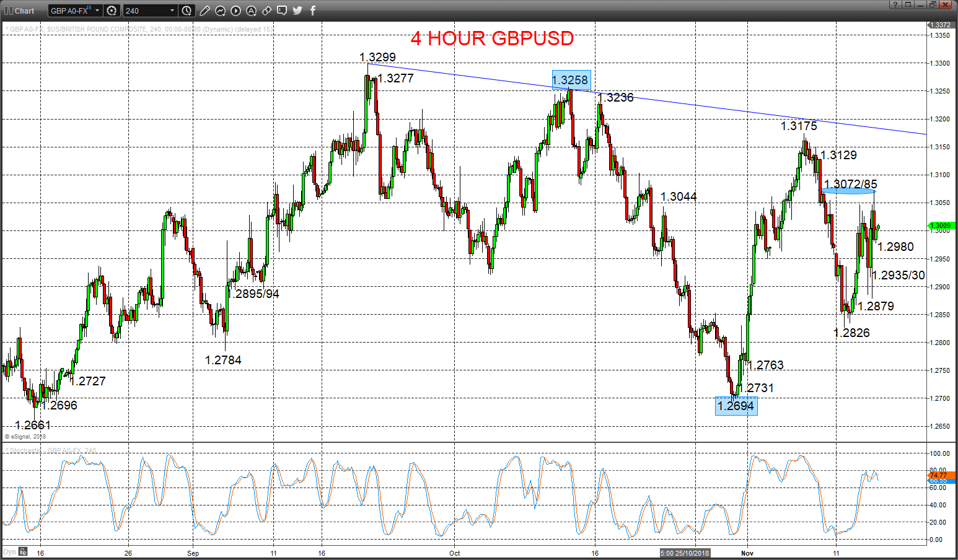Image resolution: width=958 pixels, height=560 pixels.
Task: Share chart via Twitter icon
Action: 297,11
